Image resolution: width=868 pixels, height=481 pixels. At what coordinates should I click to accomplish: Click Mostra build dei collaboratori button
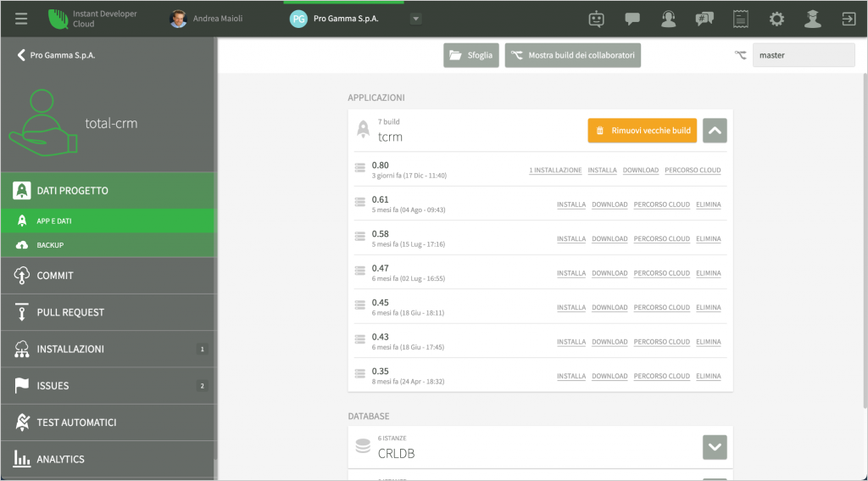(573, 55)
